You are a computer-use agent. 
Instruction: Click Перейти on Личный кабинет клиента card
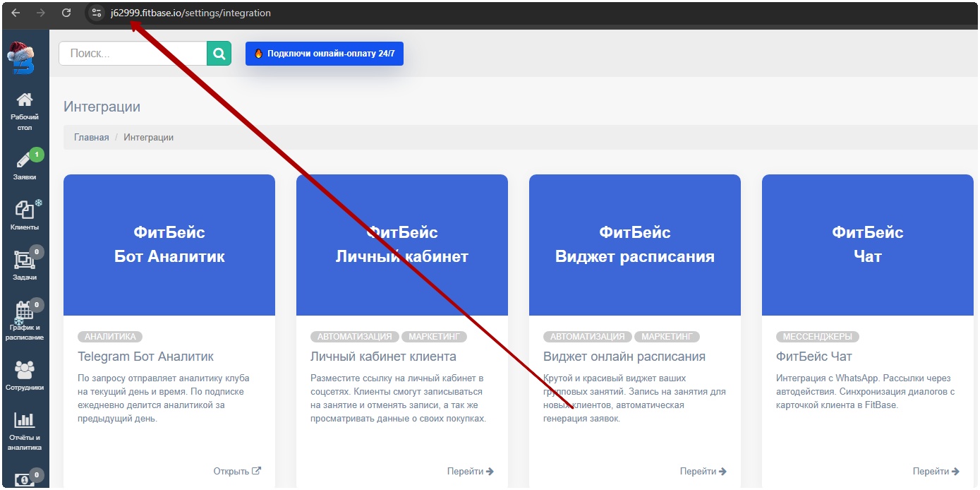(470, 471)
